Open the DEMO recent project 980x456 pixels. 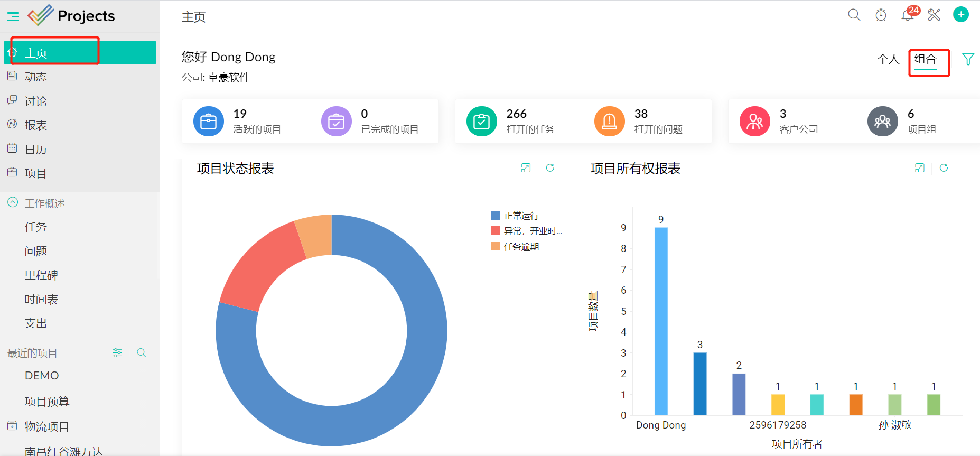pyautogui.click(x=42, y=376)
